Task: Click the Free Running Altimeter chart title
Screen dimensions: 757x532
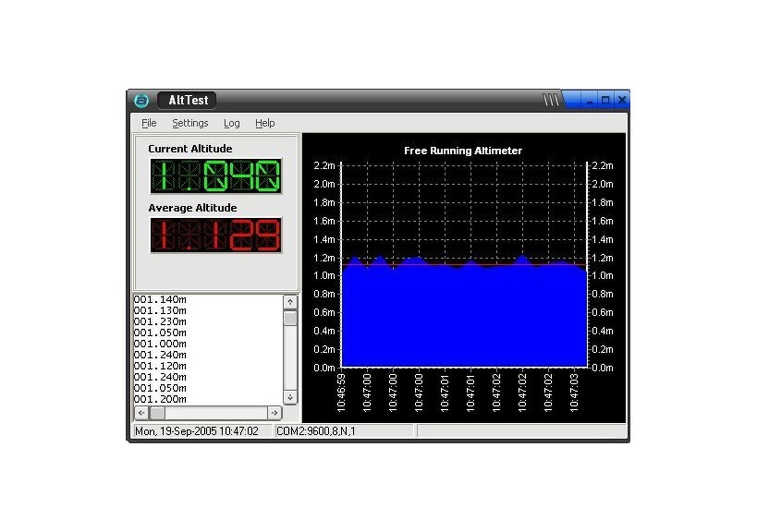Action: click(463, 151)
